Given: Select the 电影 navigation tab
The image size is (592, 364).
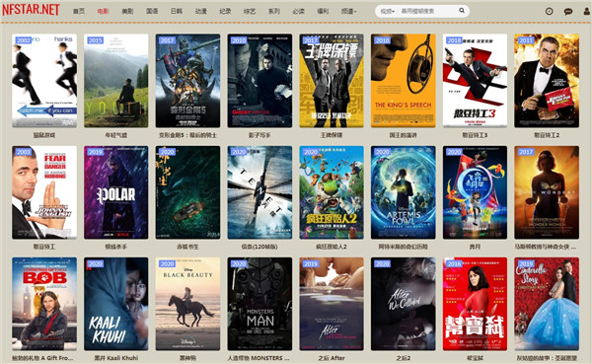Looking at the screenshot, I should [x=103, y=11].
